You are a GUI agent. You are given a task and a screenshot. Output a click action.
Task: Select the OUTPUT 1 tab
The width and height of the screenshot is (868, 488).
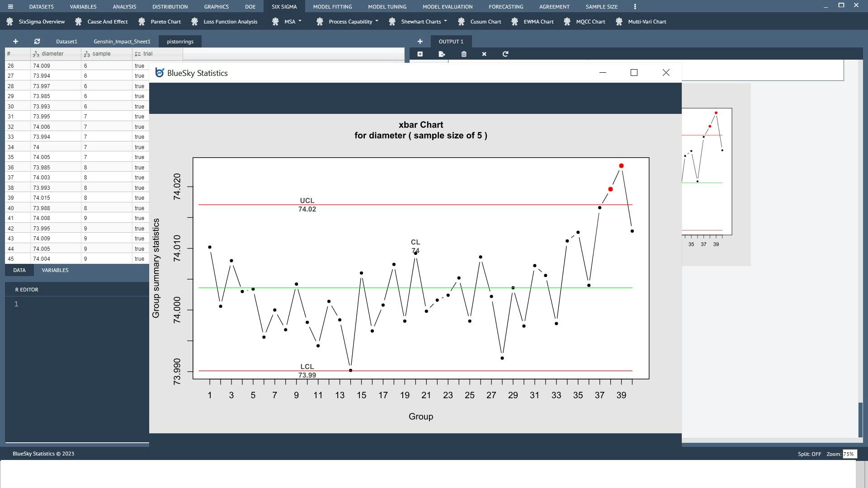click(452, 41)
